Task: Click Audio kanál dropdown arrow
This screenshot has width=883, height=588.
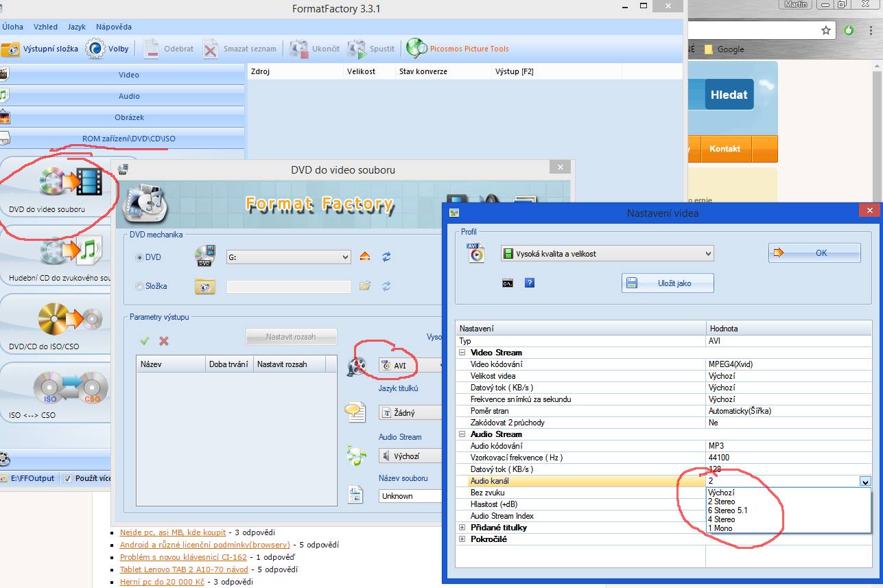Action: pos(865,482)
